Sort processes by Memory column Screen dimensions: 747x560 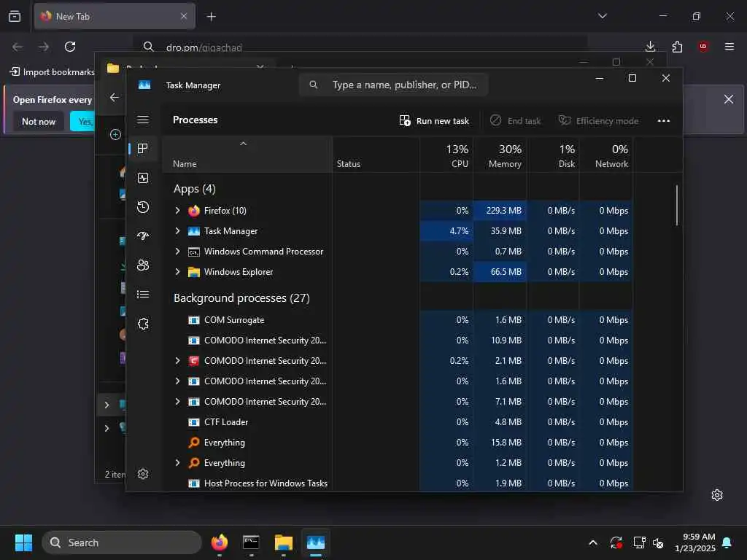click(x=500, y=155)
